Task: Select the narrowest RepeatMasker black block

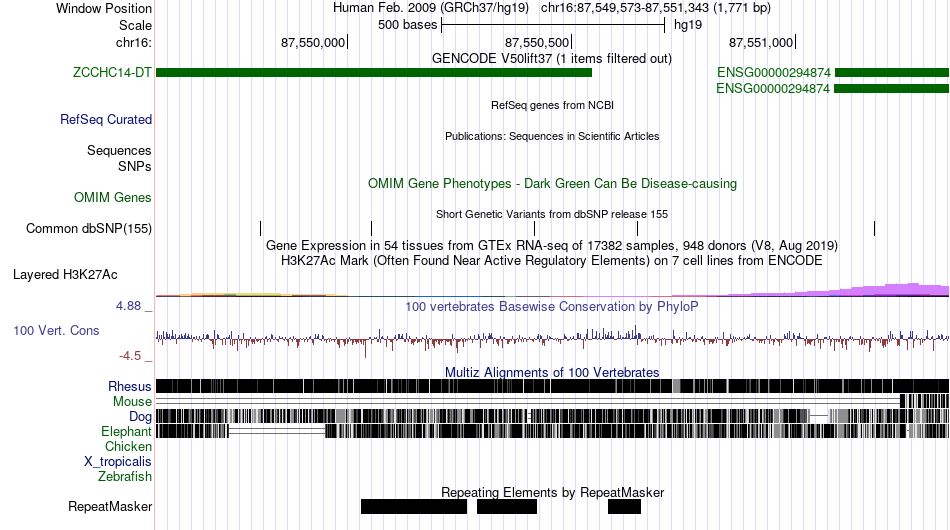Action: (624, 506)
